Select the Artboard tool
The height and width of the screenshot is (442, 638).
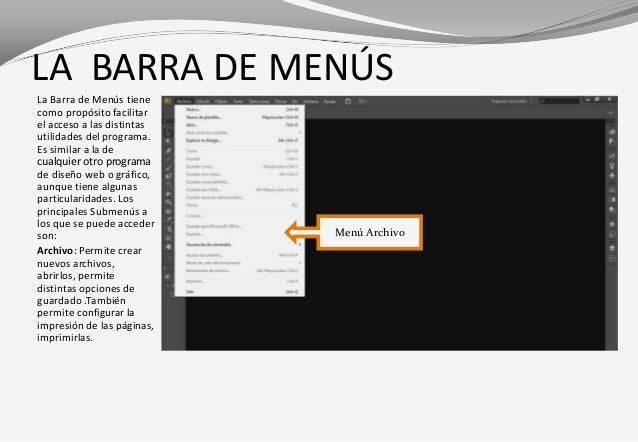click(x=168, y=238)
